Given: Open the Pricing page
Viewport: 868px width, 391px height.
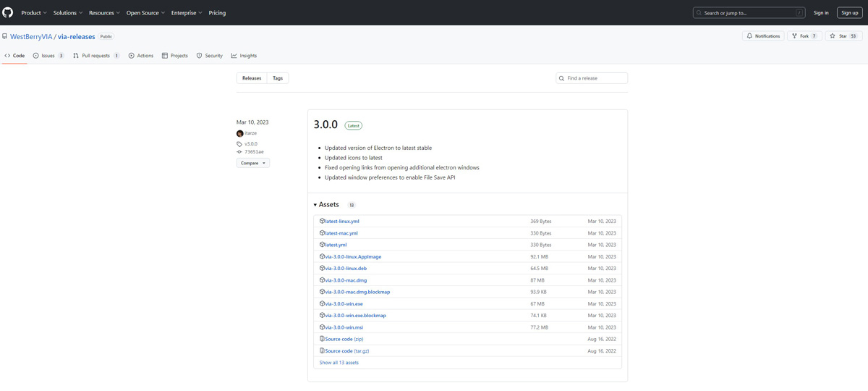Looking at the screenshot, I should [x=217, y=12].
